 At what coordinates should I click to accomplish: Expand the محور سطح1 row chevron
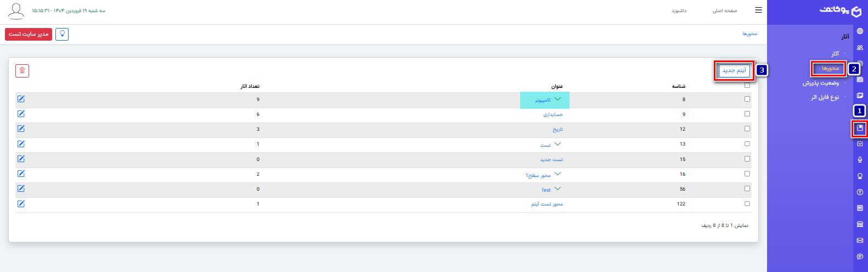[x=557, y=174]
